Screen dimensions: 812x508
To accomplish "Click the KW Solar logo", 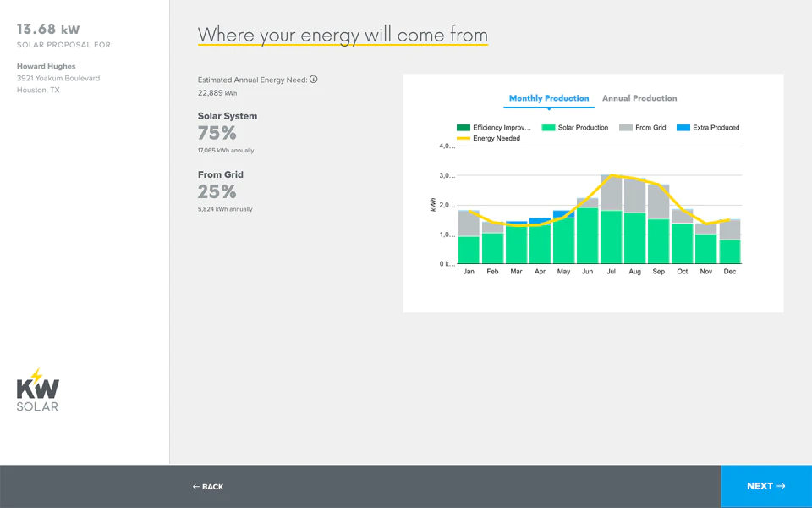I will pos(38,389).
